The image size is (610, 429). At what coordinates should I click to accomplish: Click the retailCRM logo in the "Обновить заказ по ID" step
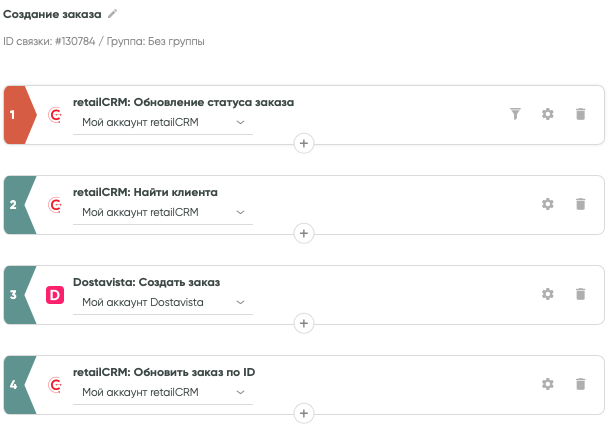click(x=55, y=385)
